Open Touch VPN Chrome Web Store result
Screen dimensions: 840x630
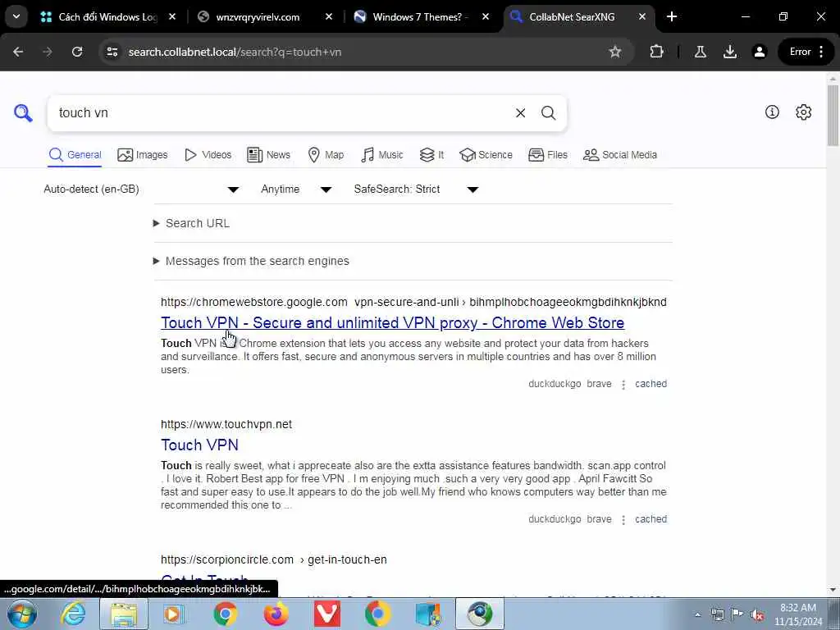[x=392, y=322]
